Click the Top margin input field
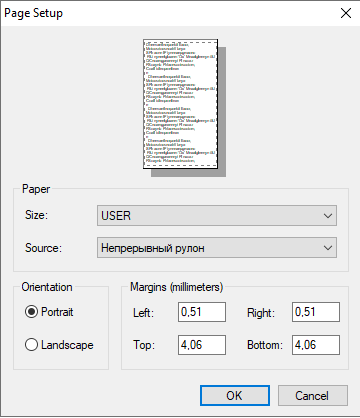 [202, 345]
